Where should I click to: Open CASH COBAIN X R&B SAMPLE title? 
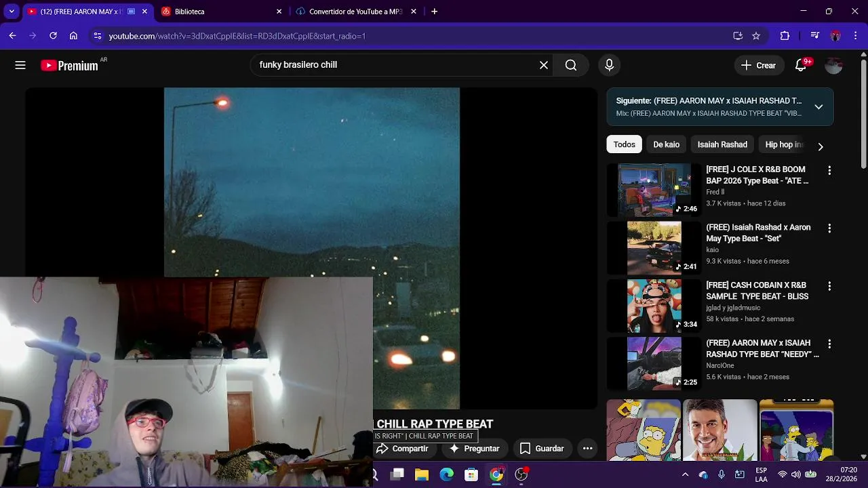point(757,291)
